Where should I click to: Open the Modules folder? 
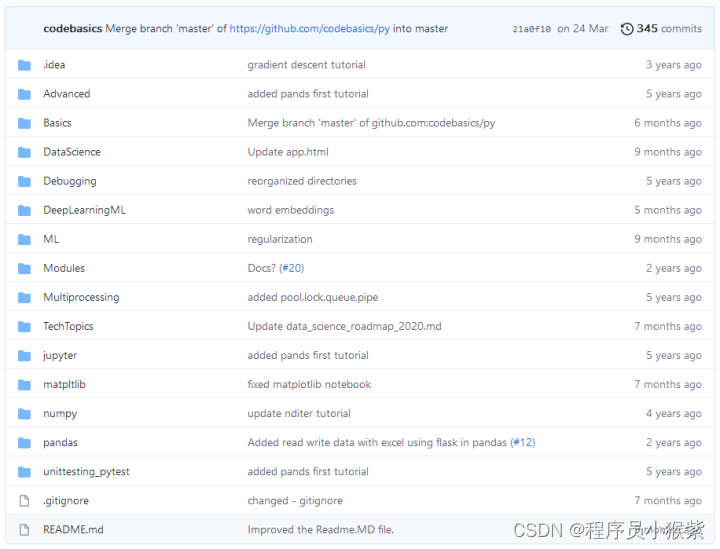click(x=64, y=268)
